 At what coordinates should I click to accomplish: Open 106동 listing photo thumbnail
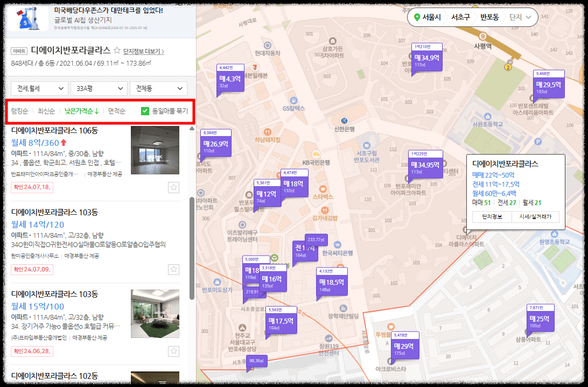coord(155,150)
